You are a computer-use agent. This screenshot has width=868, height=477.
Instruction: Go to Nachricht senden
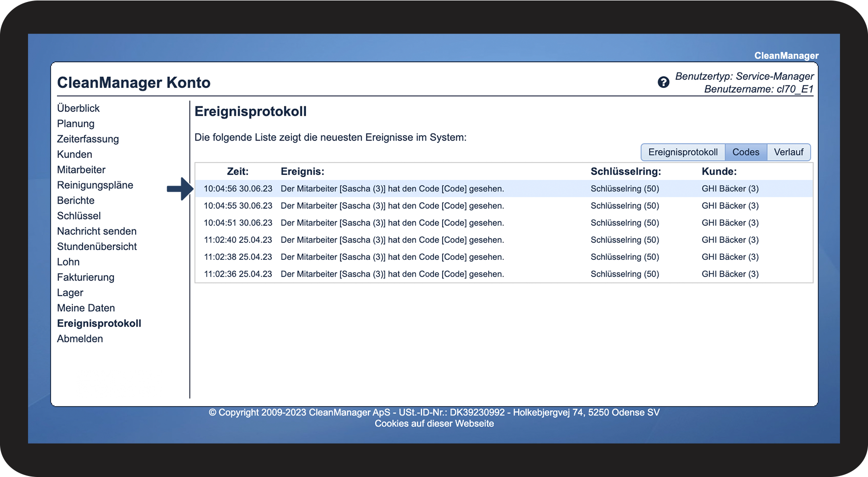coord(97,231)
